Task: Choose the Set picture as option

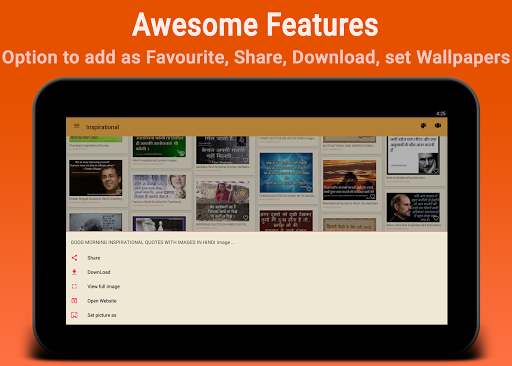Action: pos(102,315)
